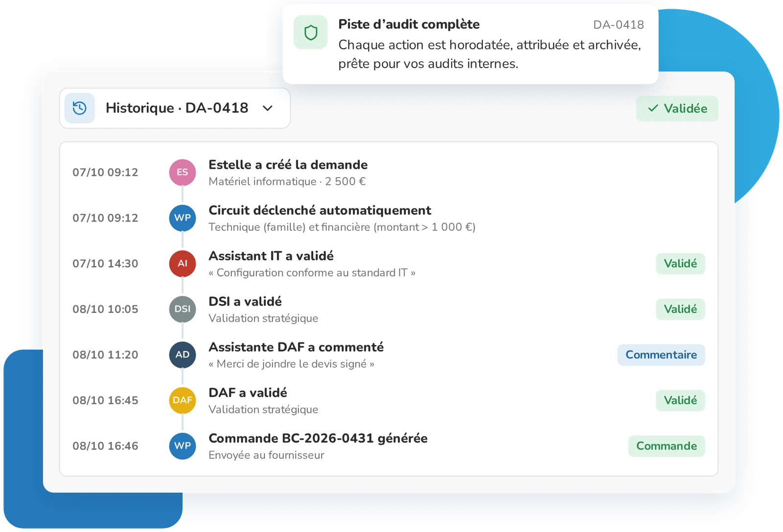The image size is (783, 532).
Task: Click the red AI avatar
Action: pos(183,264)
